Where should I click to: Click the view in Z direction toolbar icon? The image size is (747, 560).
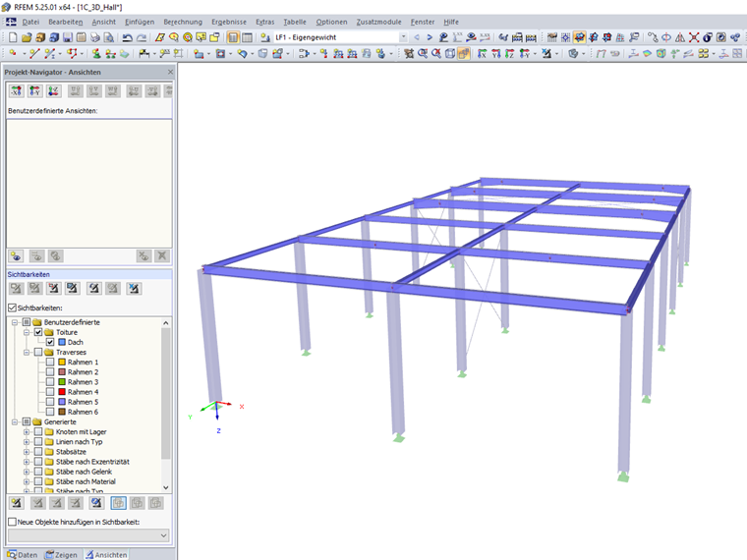(x=510, y=53)
